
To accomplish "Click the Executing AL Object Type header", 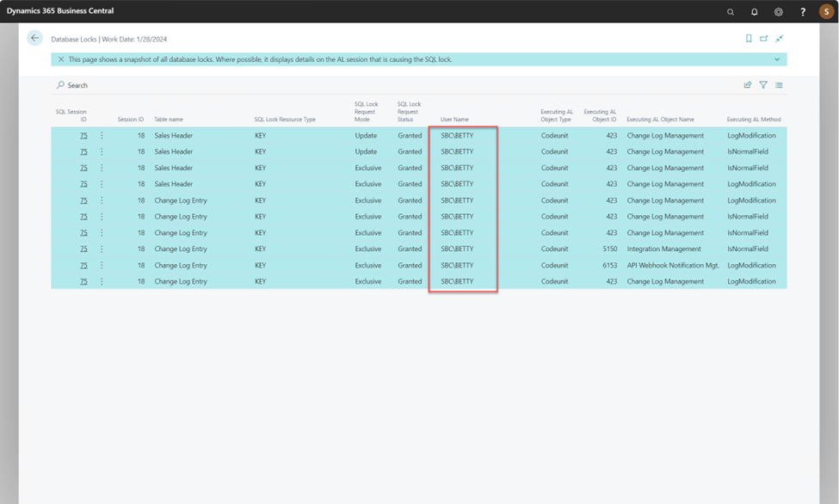I will pos(557,115).
